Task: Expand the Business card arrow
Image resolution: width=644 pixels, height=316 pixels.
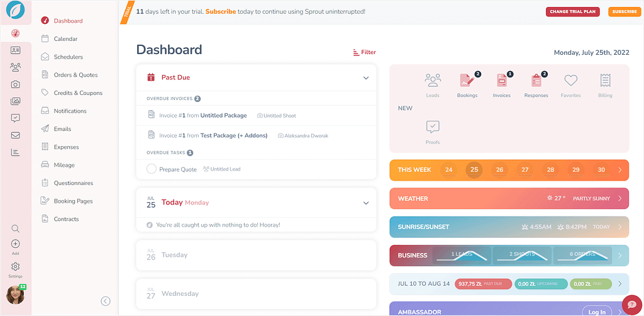Action: pos(619,255)
